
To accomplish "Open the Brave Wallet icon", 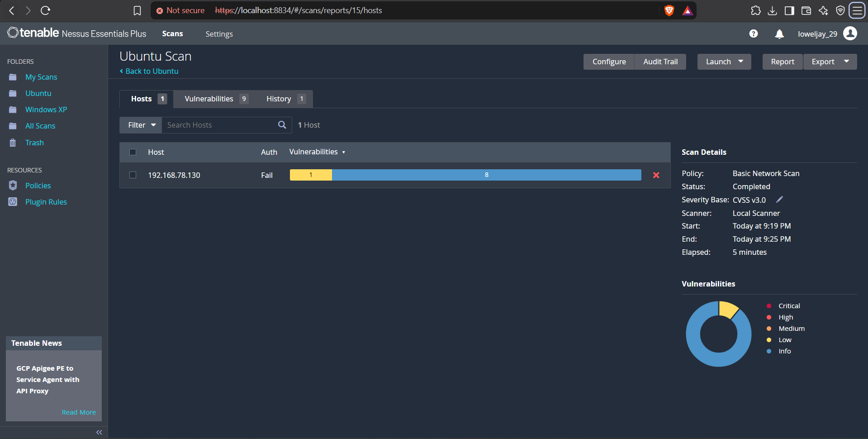I will point(806,10).
